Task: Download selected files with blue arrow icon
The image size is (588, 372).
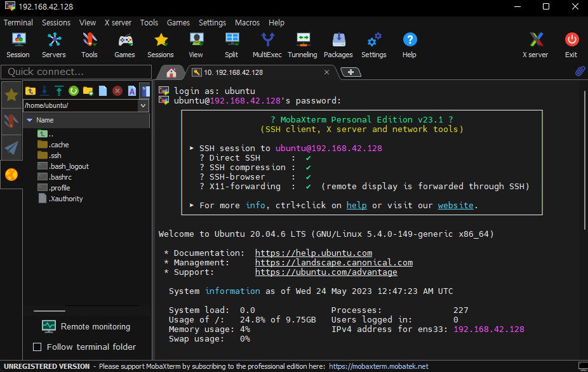Action: tap(44, 90)
